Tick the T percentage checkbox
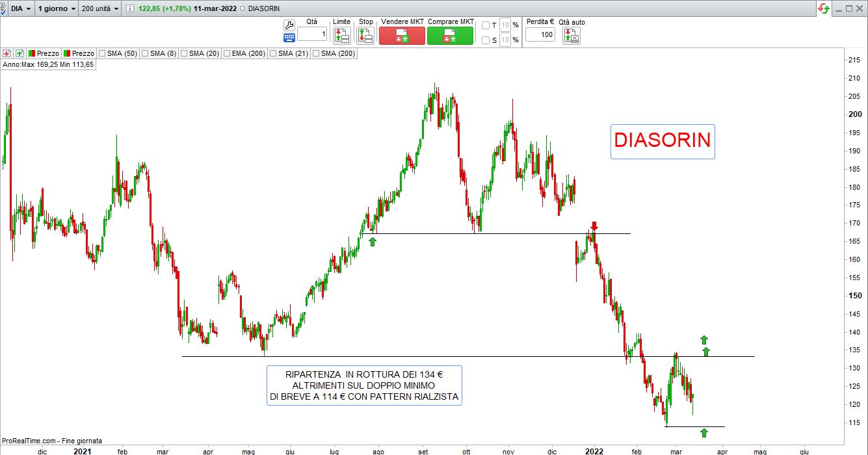The height and width of the screenshot is (455, 868). click(x=486, y=25)
